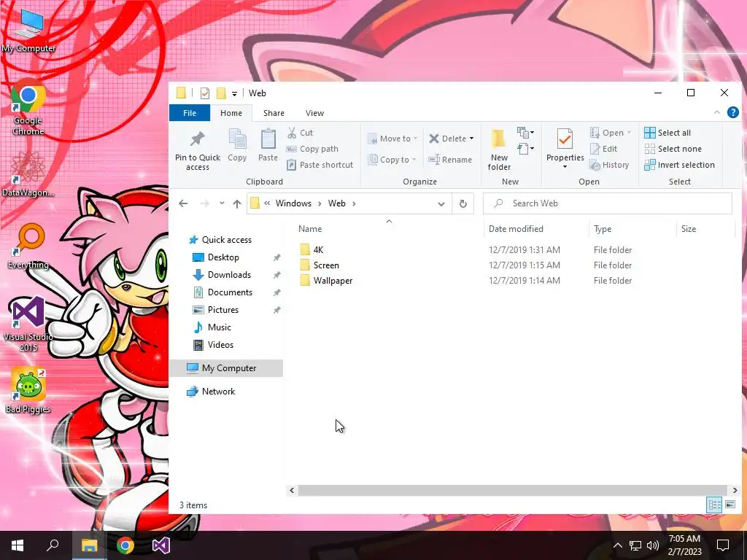Switch to Home ribbon tab

(231, 113)
